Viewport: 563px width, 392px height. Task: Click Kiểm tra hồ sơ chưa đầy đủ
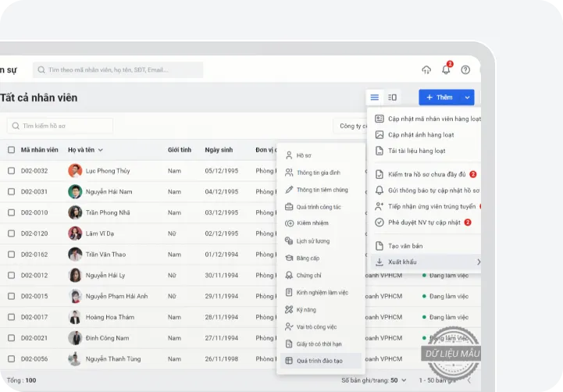[x=426, y=174]
